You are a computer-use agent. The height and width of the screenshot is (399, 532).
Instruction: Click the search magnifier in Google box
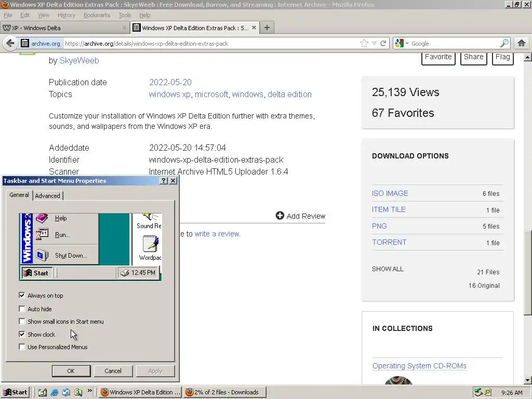[x=504, y=44]
